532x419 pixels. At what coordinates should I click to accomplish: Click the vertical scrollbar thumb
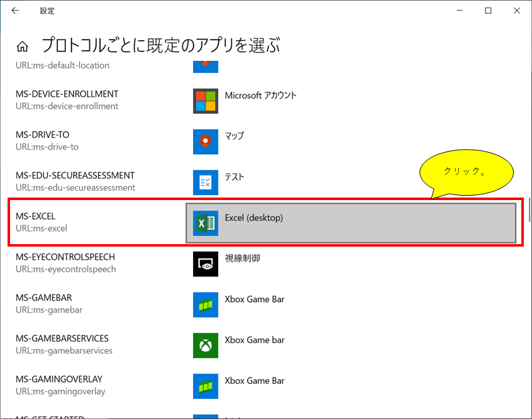click(x=529, y=210)
